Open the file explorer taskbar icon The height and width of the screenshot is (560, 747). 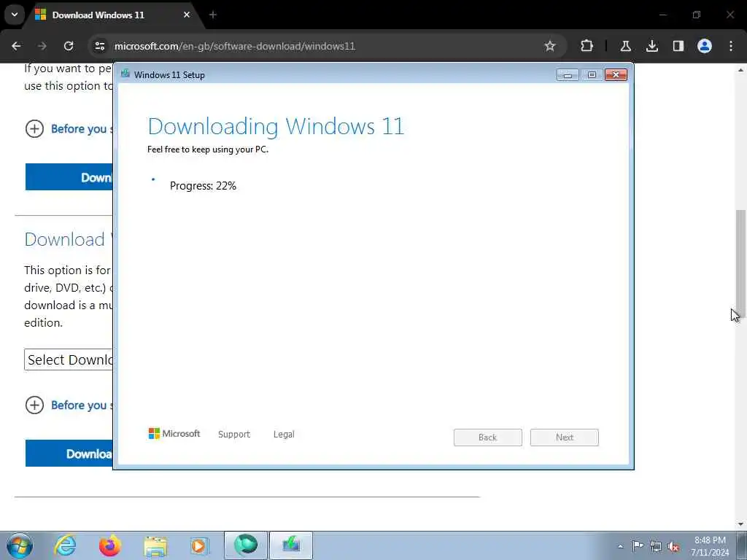(x=156, y=545)
